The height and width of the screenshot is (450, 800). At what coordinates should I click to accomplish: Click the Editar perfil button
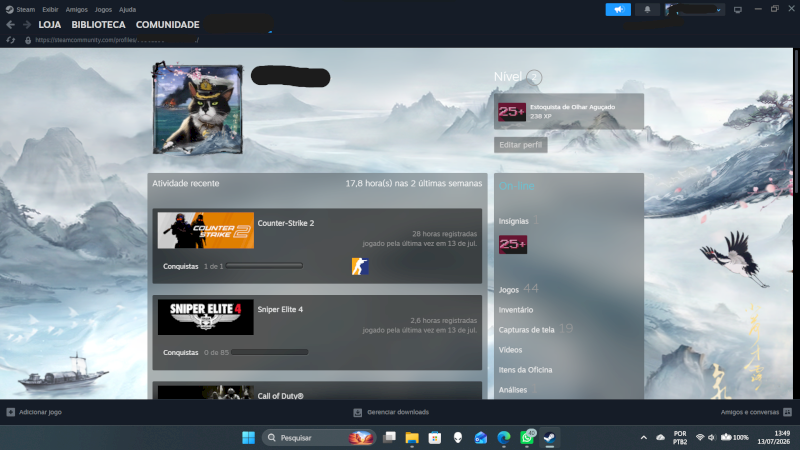click(x=520, y=145)
